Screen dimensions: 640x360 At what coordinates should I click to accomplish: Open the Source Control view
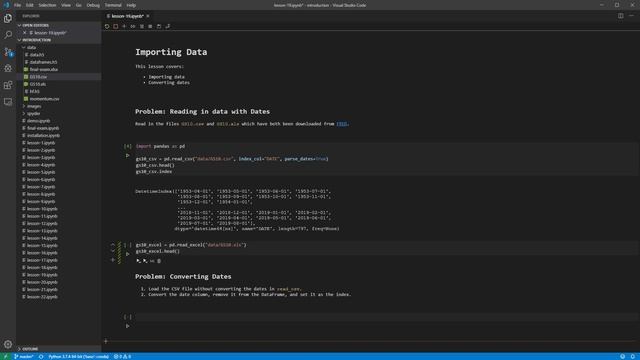coord(8,52)
